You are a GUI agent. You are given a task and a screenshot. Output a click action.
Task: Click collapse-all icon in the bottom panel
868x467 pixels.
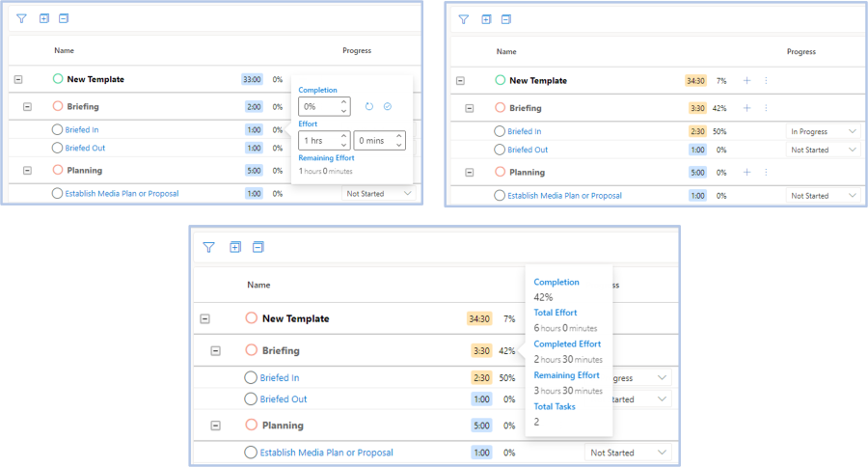[x=258, y=247]
